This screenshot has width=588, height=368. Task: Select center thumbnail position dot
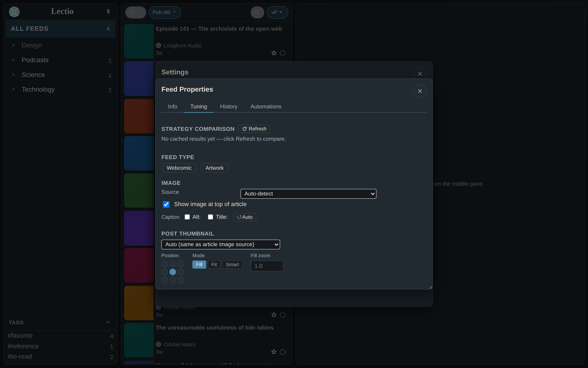tap(173, 272)
